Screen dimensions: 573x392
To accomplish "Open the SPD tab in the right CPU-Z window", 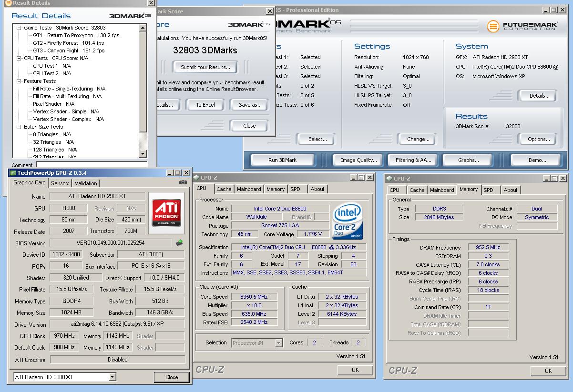I will coord(489,190).
